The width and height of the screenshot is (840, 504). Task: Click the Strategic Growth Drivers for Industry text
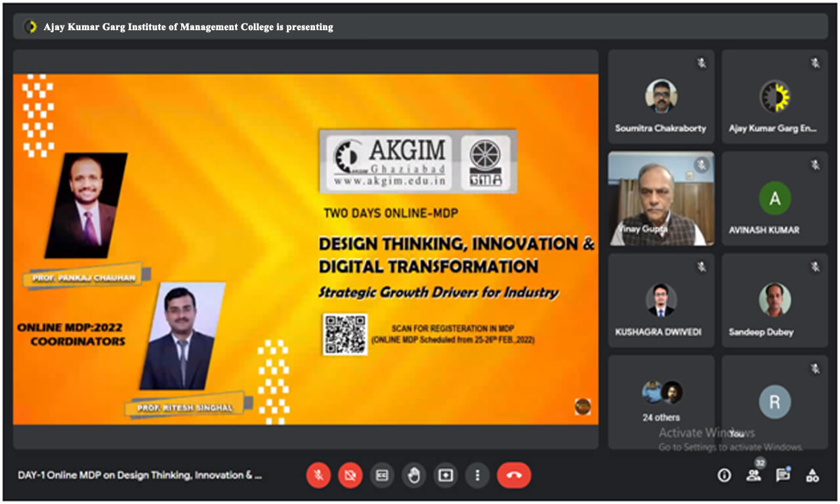click(438, 293)
